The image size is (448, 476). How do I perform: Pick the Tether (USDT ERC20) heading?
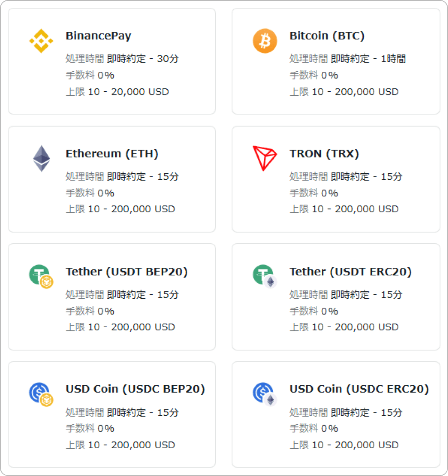click(x=350, y=271)
